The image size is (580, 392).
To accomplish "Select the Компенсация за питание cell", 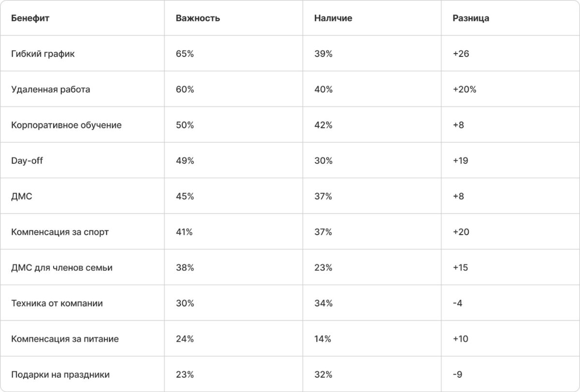I will point(65,339).
